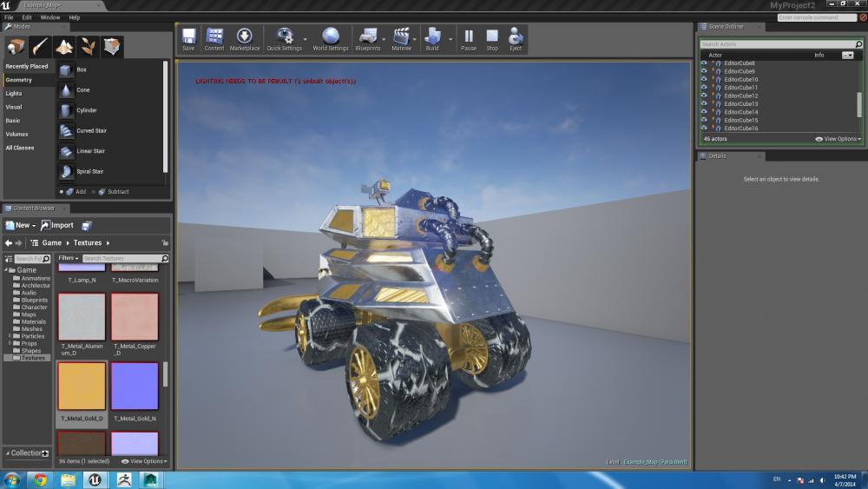Viewport: 868px width, 489px height.
Task: Click the Textures breadcrumb path
Action: (x=88, y=243)
